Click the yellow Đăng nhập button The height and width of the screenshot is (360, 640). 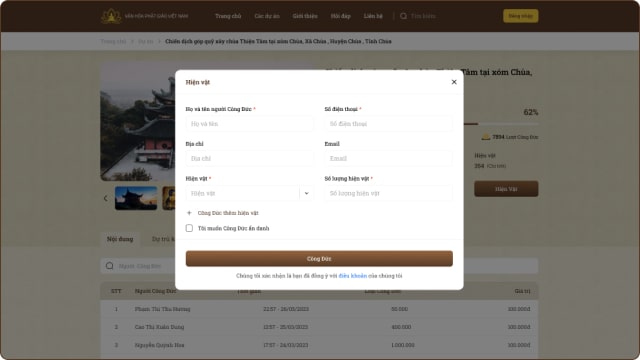[x=520, y=16]
